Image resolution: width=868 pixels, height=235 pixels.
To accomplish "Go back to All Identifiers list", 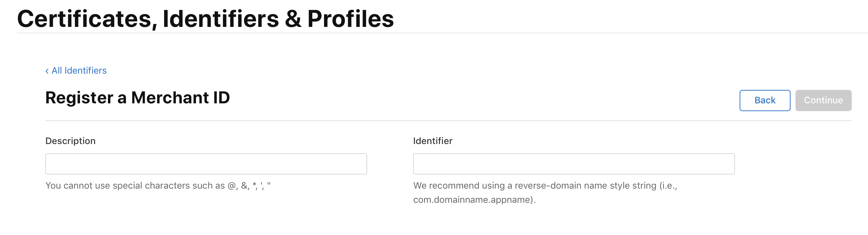I will point(76,71).
